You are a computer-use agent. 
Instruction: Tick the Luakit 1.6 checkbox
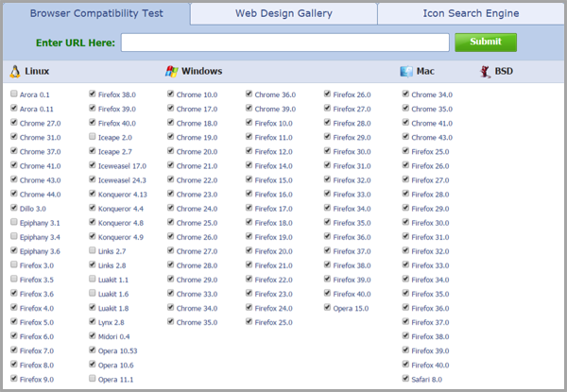click(93, 293)
